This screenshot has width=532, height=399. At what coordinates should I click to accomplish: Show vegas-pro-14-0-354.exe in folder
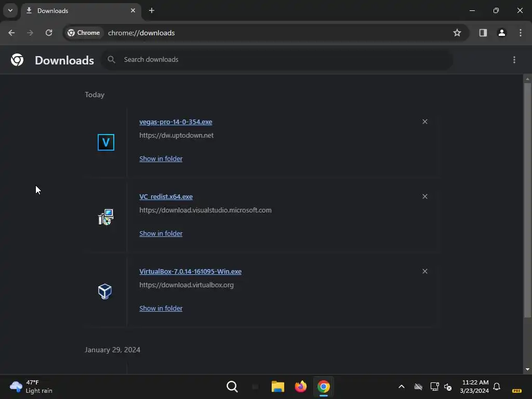coord(161,159)
